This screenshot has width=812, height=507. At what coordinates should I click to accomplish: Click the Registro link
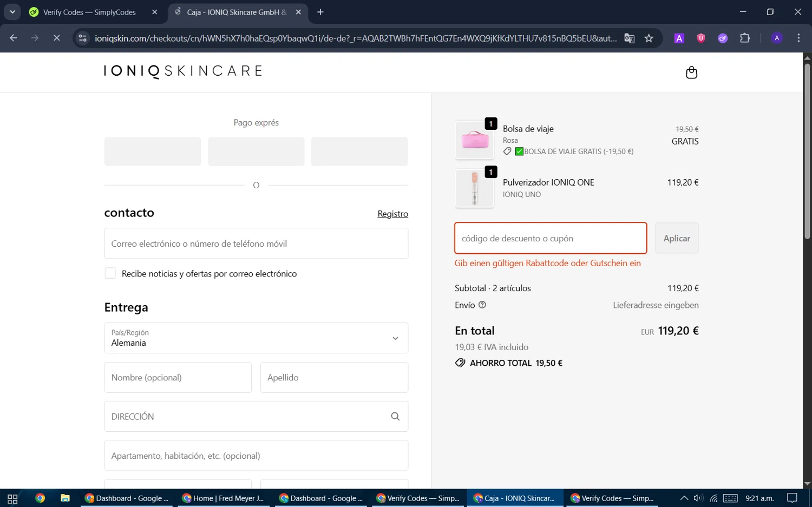point(392,214)
